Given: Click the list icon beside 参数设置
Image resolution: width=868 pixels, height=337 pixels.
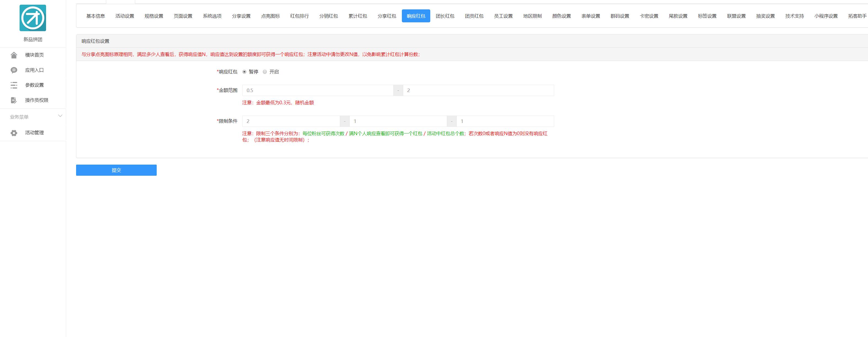Looking at the screenshot, I should (x=14, y=85).
